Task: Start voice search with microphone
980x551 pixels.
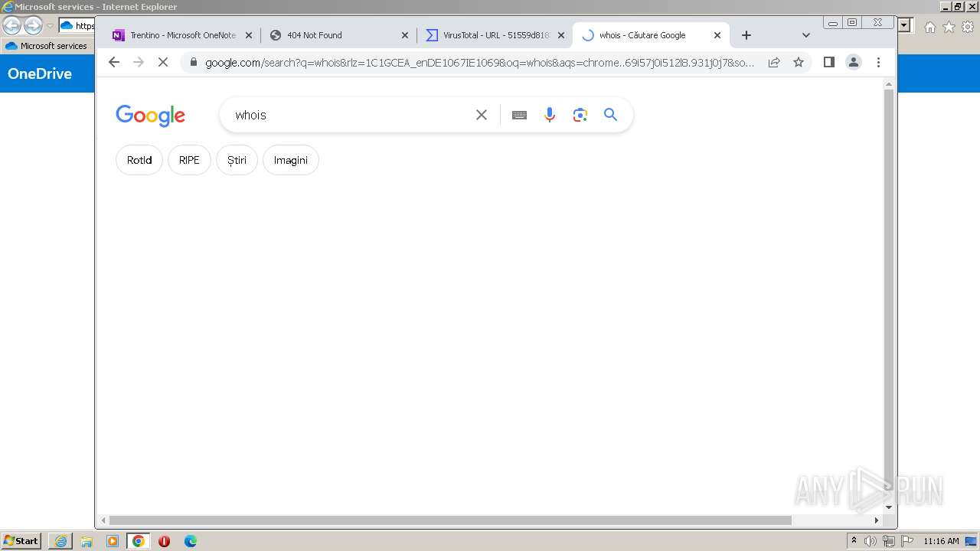Action: coord(550,115)
